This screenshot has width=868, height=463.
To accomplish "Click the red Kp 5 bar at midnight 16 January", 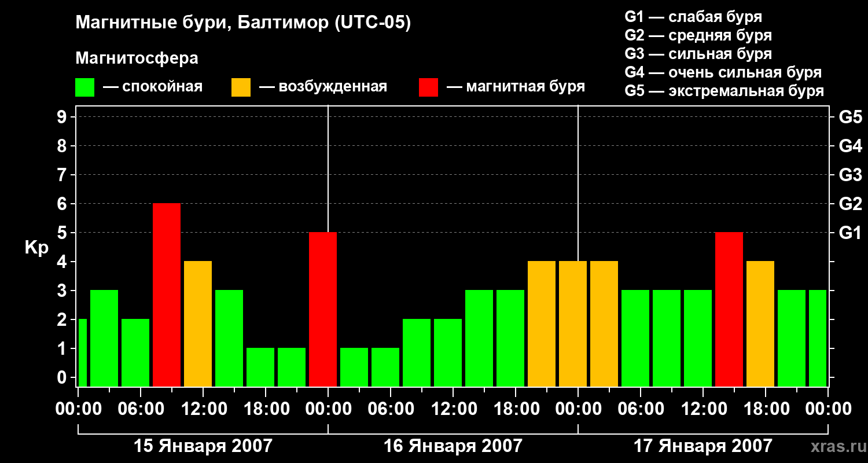I will point(323,309).
